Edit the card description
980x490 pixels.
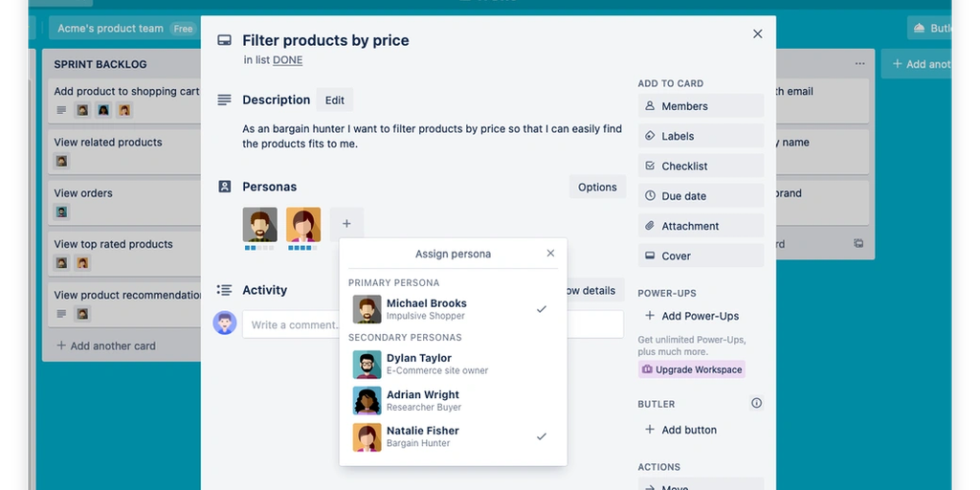tap(334, 100)
